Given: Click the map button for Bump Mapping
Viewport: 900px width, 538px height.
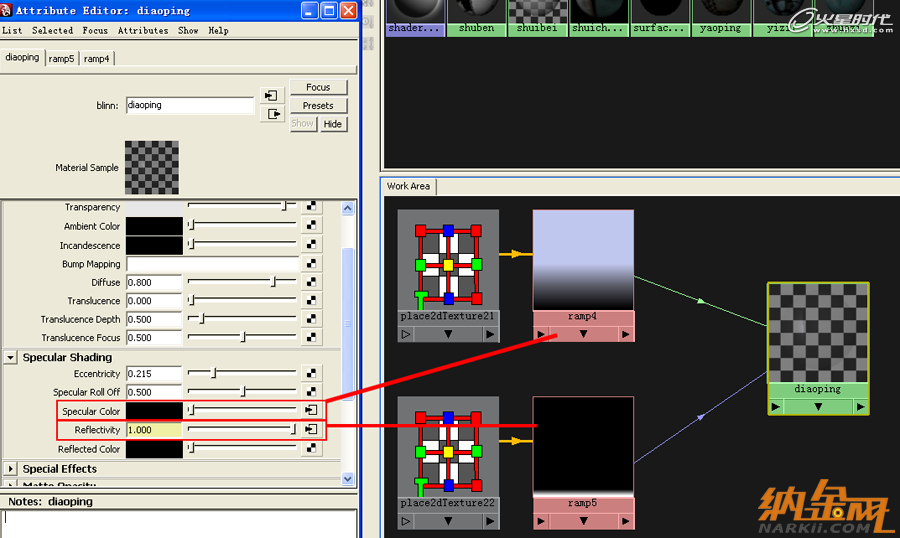Looking at the screenshot, I should [311, 263].
